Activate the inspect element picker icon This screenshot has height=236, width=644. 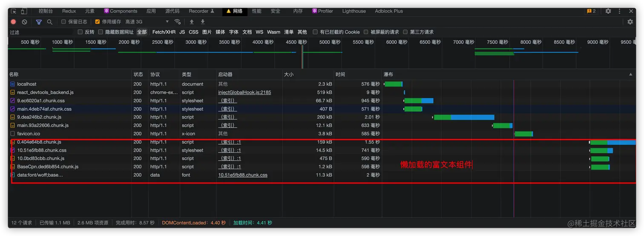(x=14, y=11)
